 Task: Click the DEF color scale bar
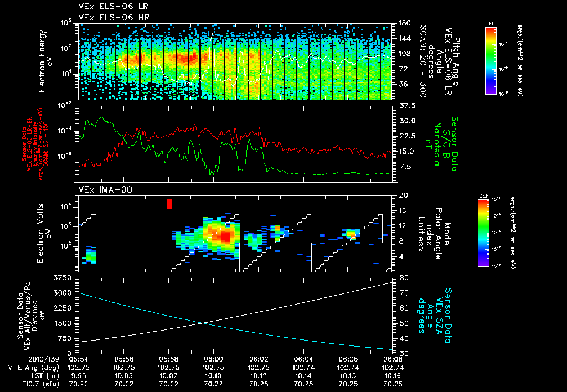(x=484, y=233)
